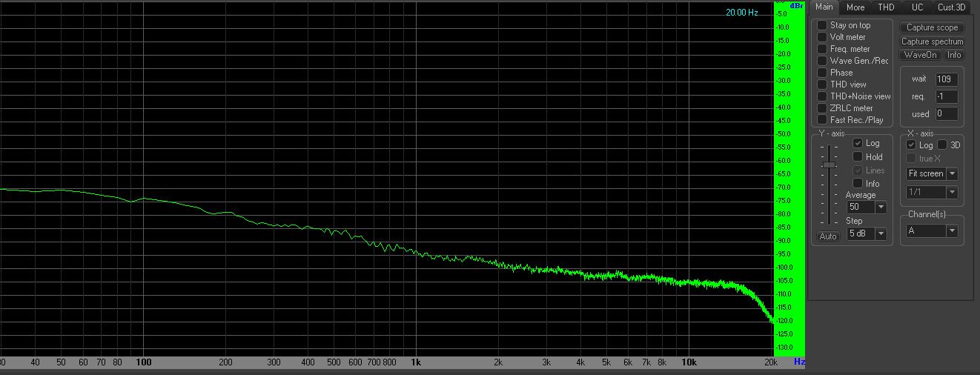Toggle the Phase checkbox
Viewport: 980px width, 375px height.
coord(822,73)
